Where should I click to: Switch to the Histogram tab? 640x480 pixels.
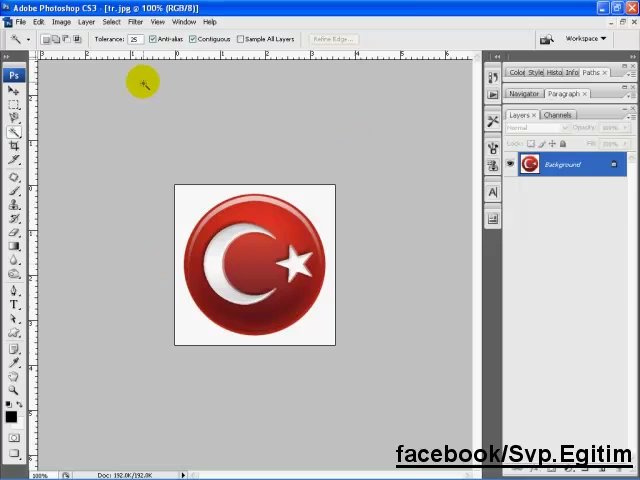554,73
